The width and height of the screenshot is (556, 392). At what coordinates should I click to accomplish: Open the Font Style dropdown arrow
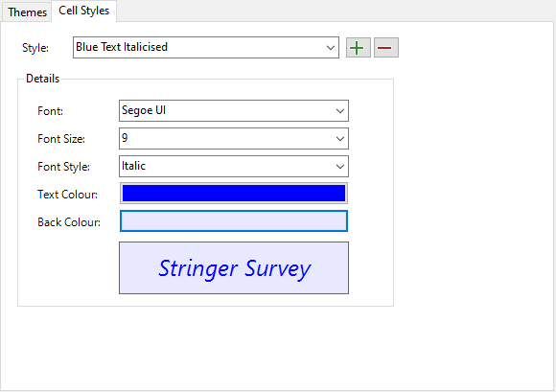[340, 166]
